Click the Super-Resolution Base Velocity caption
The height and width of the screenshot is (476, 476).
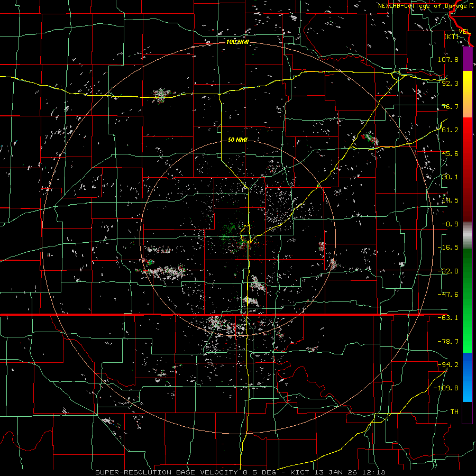coord(241,472)
